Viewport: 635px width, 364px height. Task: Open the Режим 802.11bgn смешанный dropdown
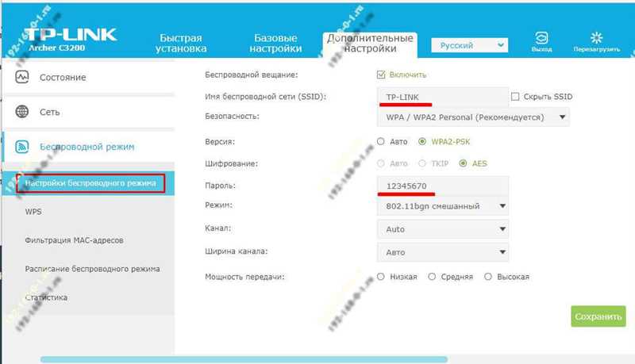pos(443,206)
